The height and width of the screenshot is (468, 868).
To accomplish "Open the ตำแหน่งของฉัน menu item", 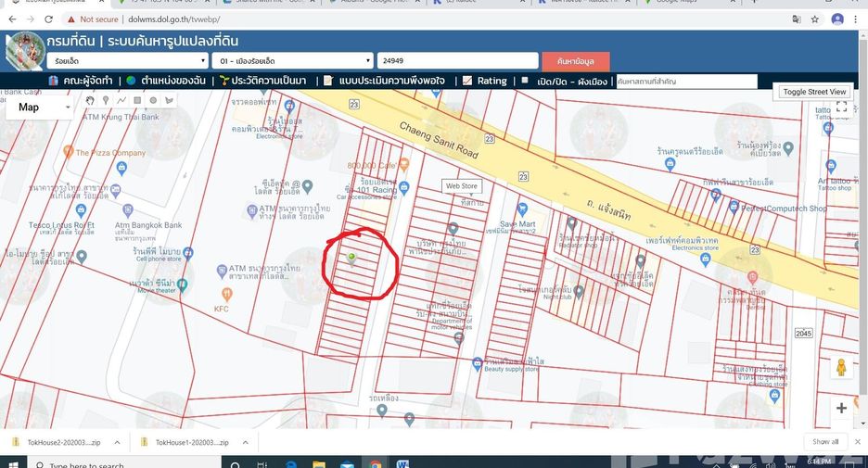I will (x=166, y=81).
